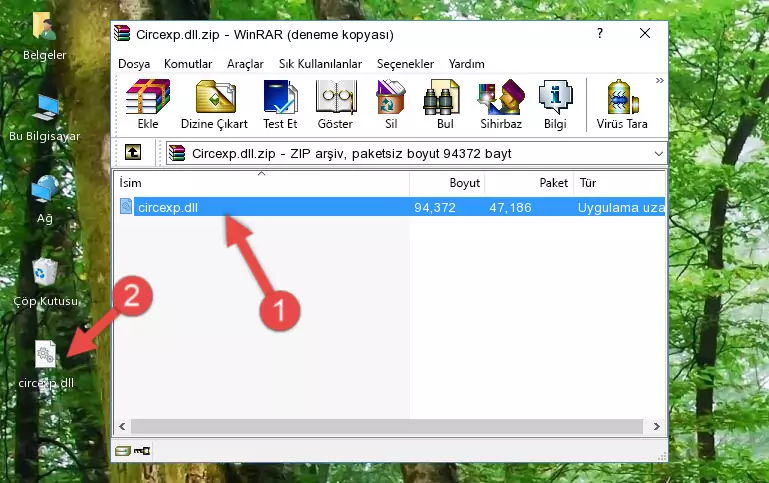Image resolution: width=769 pixels, height=483 pixels.
Task: Click the Uygulama uza type cell
Action: point(621,207)
